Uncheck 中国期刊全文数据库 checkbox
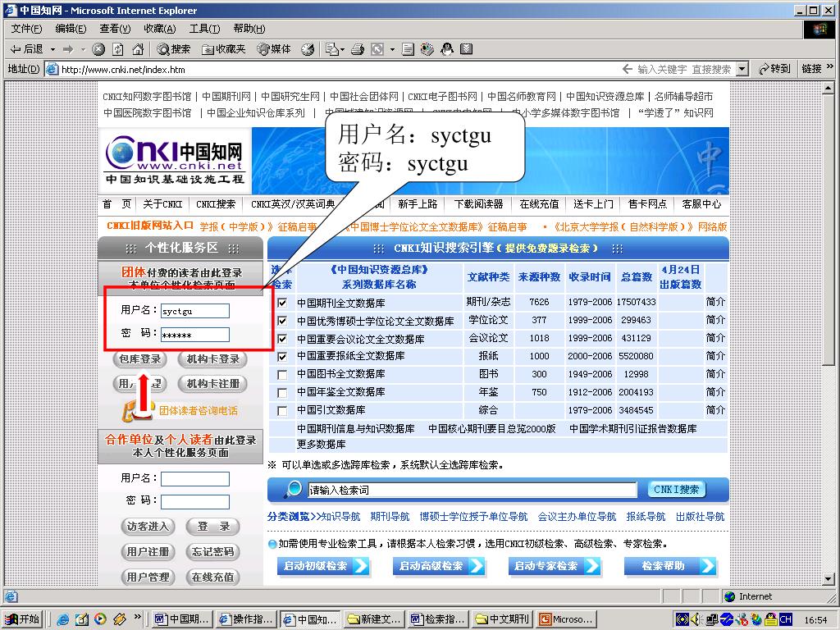Viewport: 840px width, 630px height. pyautogui.click(x=282, y=303)
